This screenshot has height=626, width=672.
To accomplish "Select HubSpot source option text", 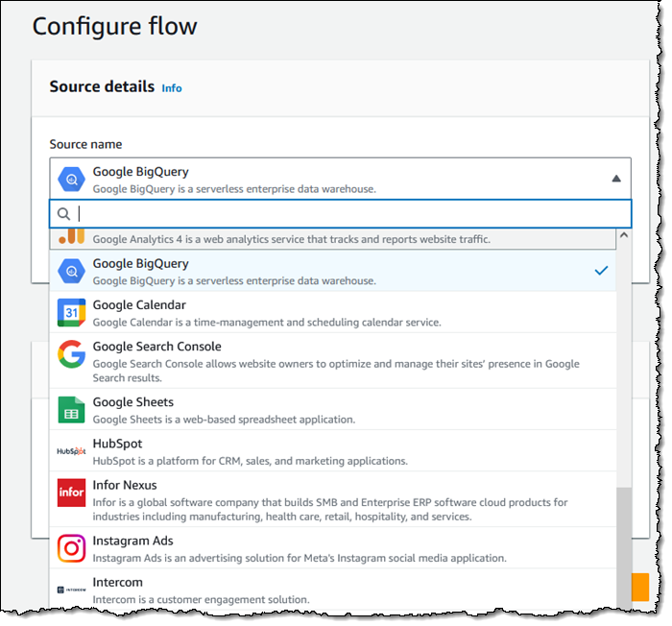I will 117,444.
